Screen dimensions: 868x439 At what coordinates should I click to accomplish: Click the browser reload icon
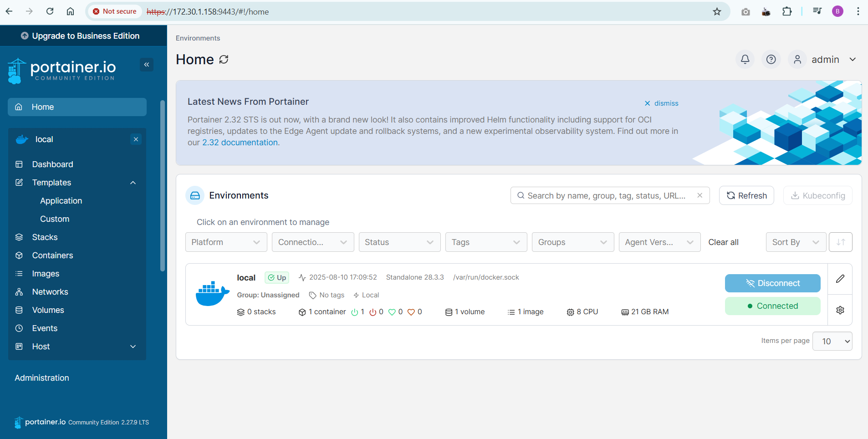click(x=50, y=11)
